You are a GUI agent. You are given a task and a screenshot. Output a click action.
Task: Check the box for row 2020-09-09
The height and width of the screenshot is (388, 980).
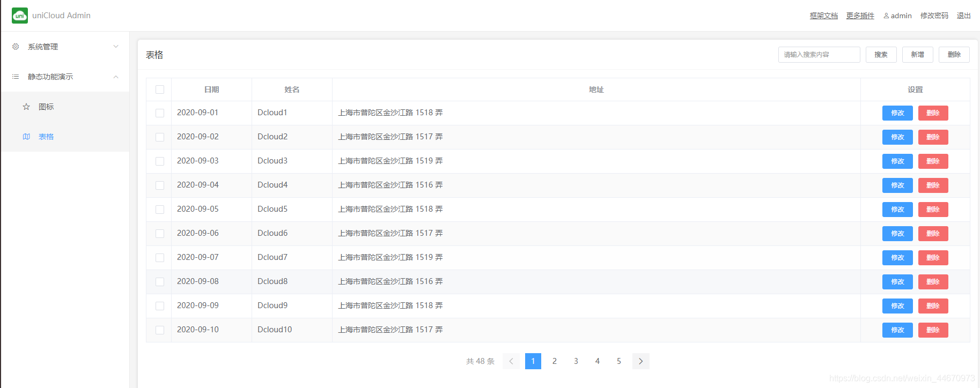coord(160,306)
